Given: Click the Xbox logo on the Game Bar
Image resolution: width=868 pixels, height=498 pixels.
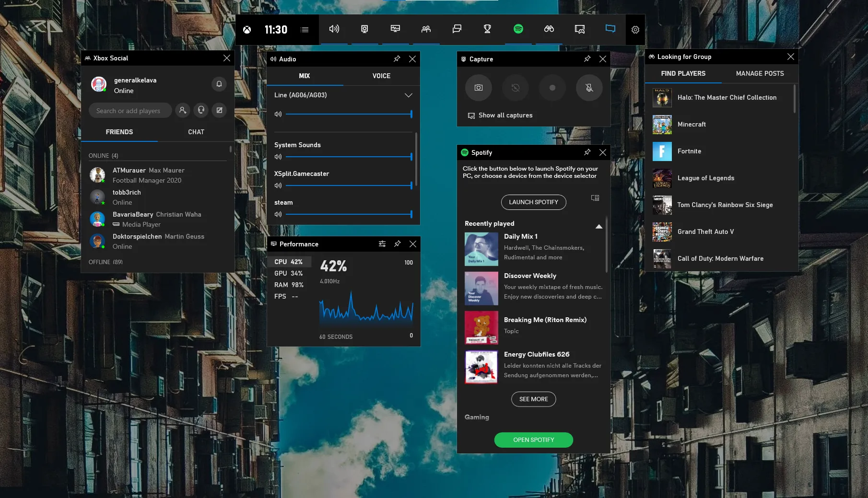Looking at the screenshot, I should coord(247,30).
